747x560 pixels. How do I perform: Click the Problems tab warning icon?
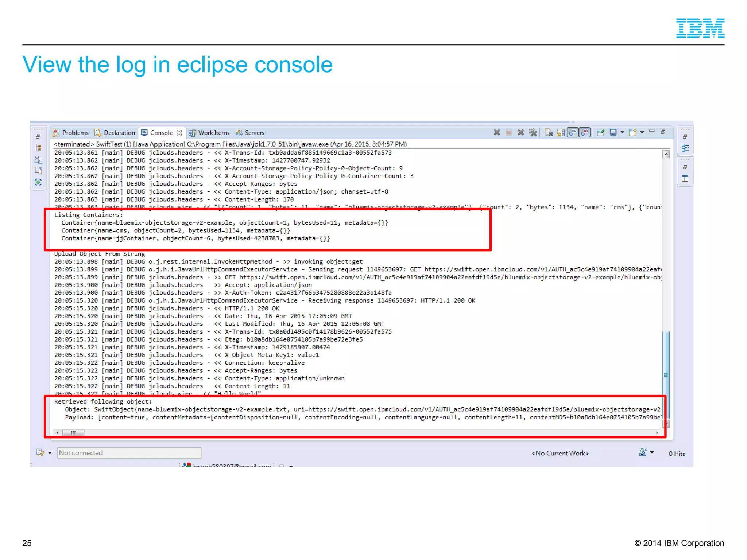point(56,133)
